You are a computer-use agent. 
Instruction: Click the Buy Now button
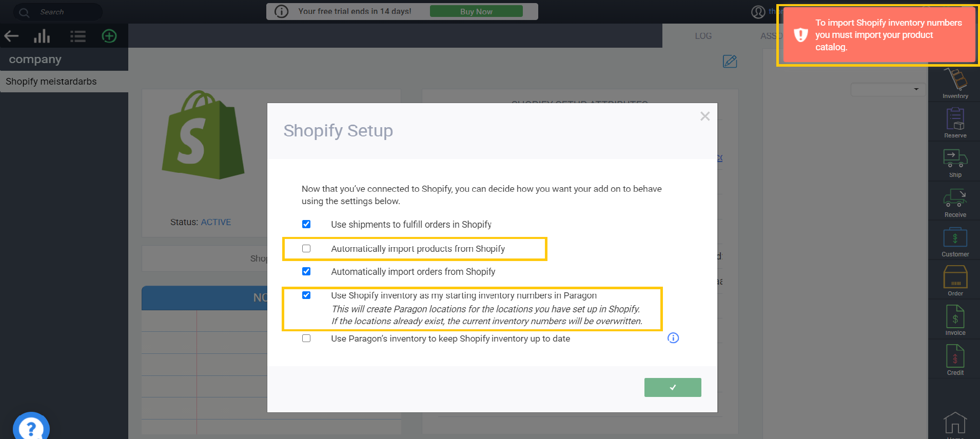476,11
